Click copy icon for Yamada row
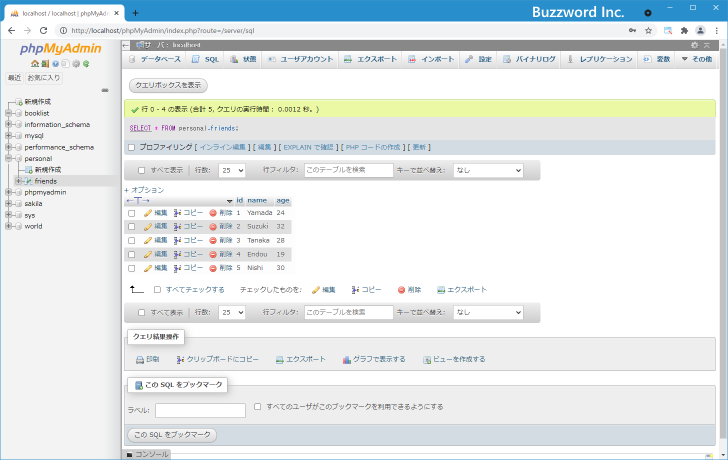Screen dimensions: 728x460 pos(177,213)
